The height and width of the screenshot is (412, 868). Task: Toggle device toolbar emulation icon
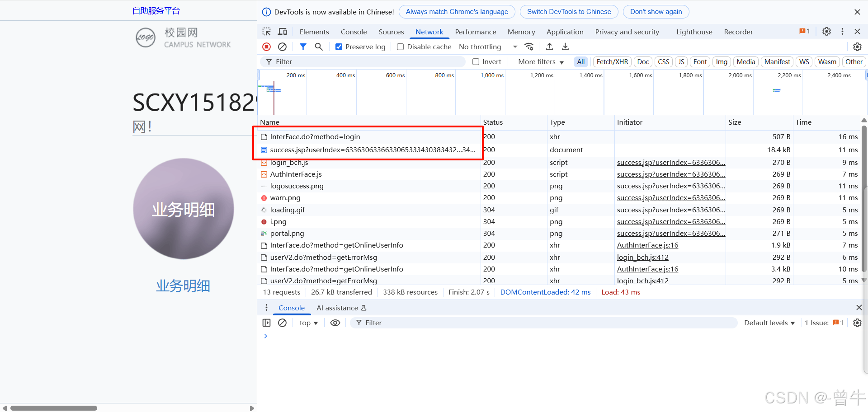click(x=283, y=32)
